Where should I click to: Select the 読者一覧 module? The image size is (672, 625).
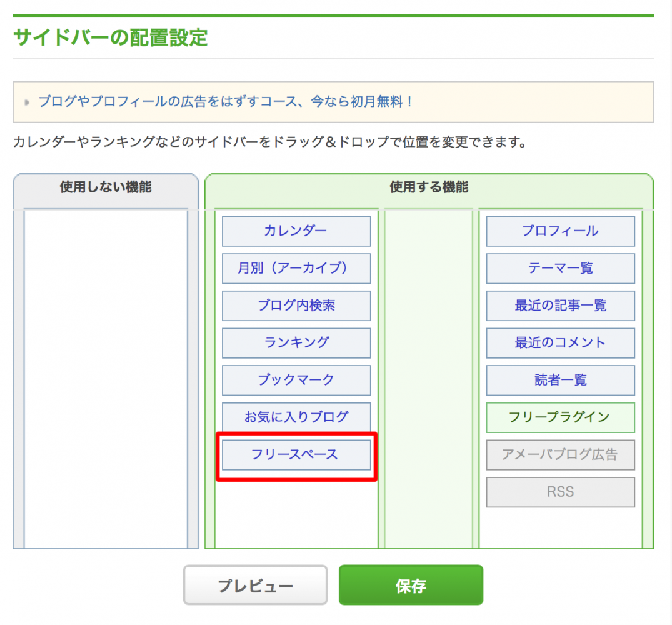(x=560, y=381)
